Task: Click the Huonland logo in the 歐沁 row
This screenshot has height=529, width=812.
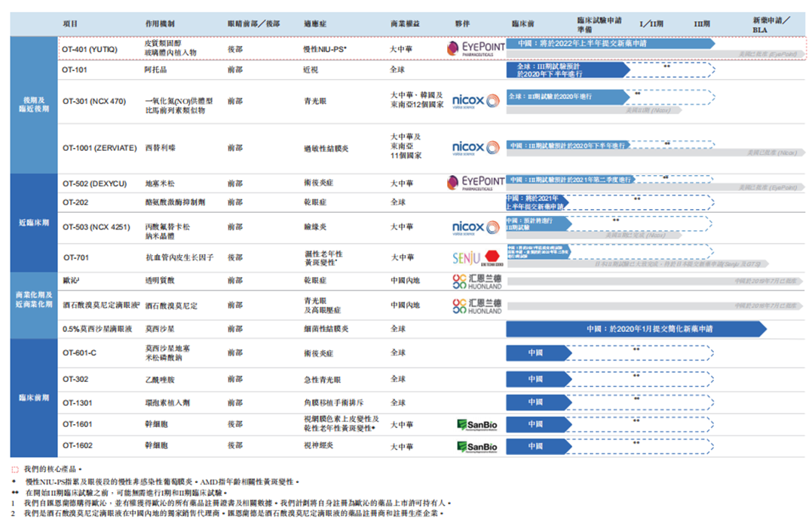Action: pos(477,281)
